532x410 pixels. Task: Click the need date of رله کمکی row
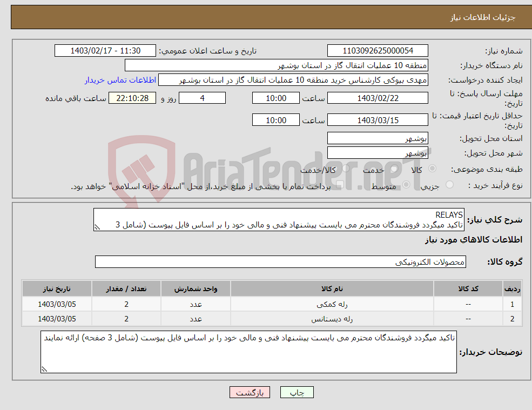click(57, 305)
